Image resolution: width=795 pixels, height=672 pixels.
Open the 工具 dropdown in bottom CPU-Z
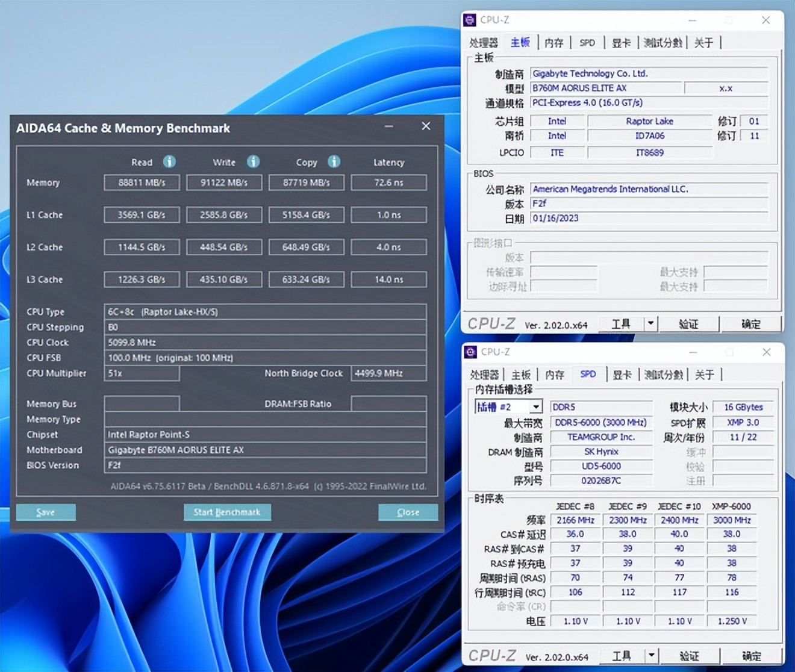(652, 656)
